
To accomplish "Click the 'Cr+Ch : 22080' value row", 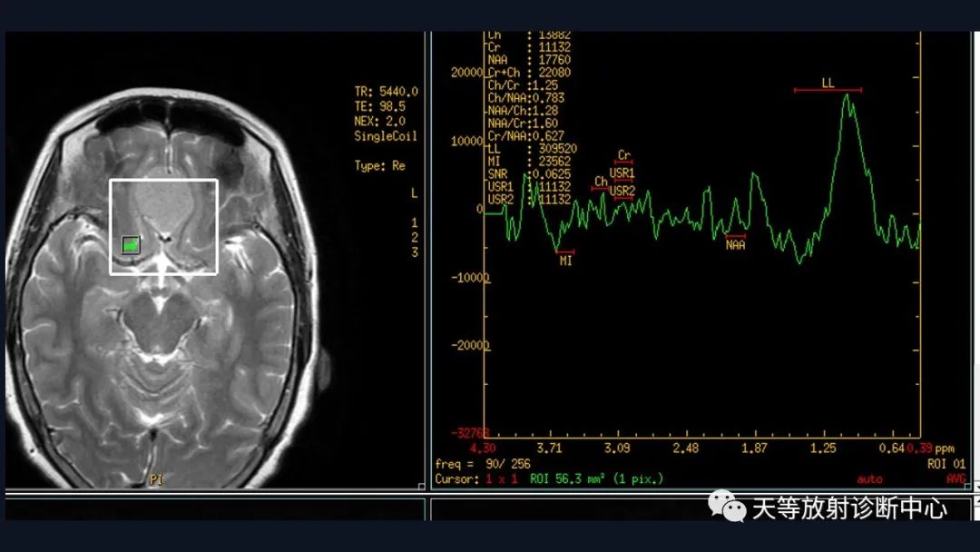I will click(x=529, y=73).
